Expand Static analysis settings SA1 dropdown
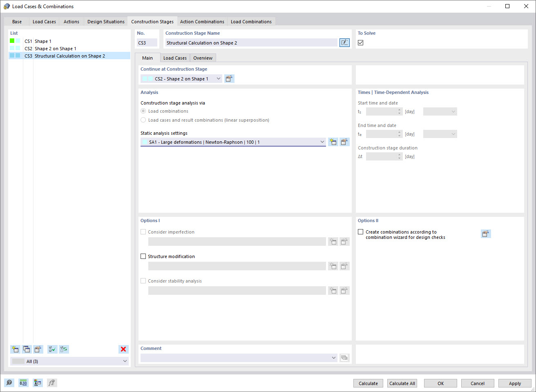Image resolution: width=536 pixels, height=392 pixels. coord(322,142)
